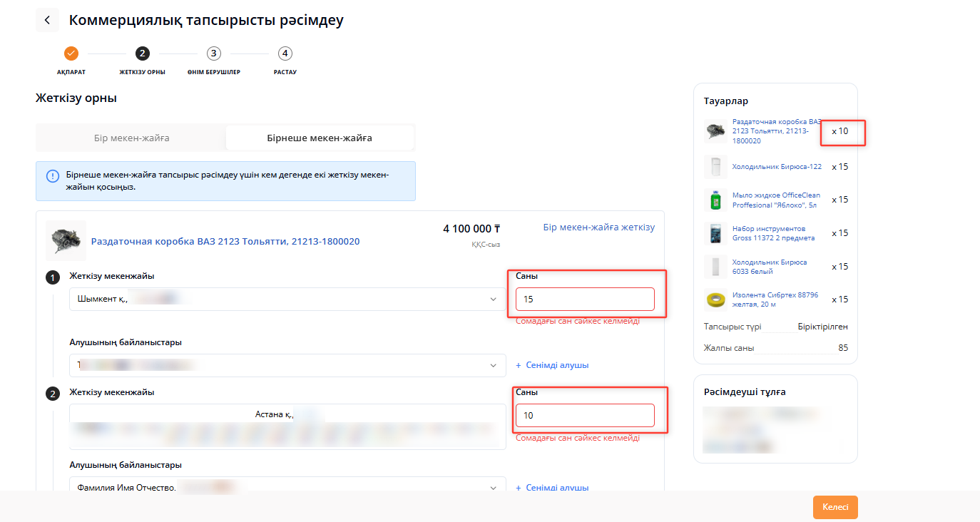
Task: Click the info icon in blue notice
Action: click(53, 175)
